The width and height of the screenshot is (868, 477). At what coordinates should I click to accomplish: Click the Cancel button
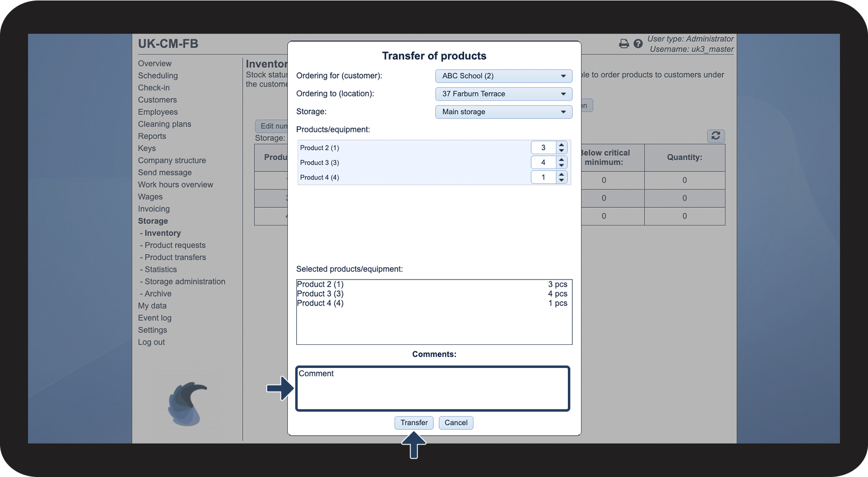pos(456,423)
